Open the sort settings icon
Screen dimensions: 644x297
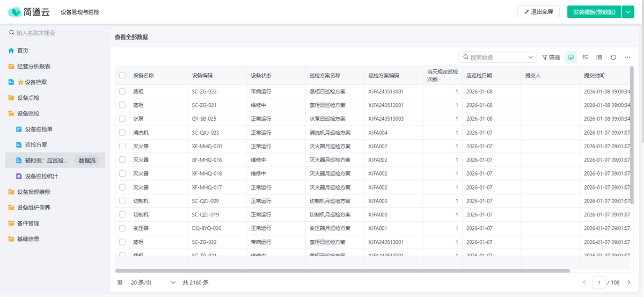(x=585, y=57)
